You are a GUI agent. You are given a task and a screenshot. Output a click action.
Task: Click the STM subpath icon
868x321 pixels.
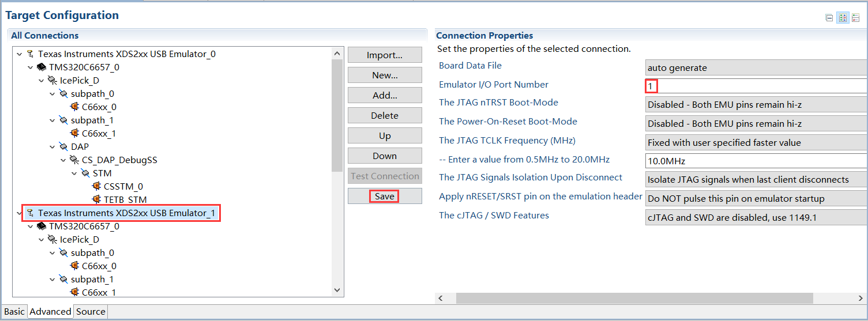[85, 173]
